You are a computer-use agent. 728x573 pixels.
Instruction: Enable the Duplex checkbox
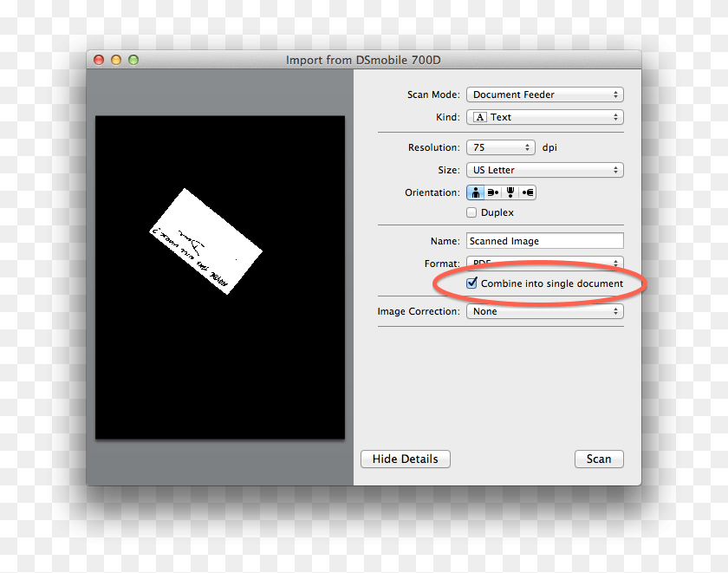click(472, 212)
